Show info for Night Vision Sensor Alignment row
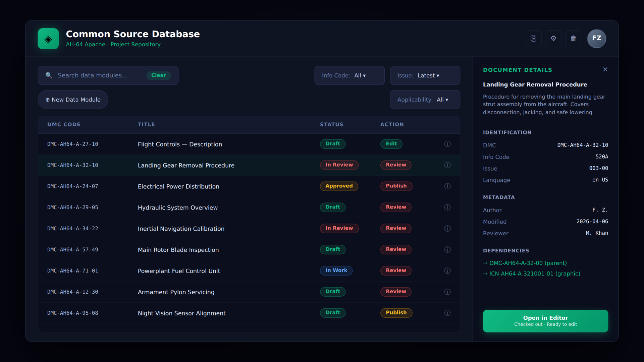The image size is (644, 362). (x=447, y=313)
